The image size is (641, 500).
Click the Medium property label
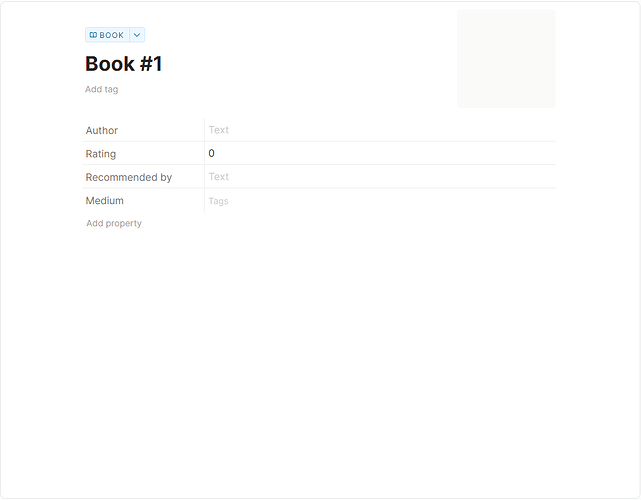click(105, 201)
